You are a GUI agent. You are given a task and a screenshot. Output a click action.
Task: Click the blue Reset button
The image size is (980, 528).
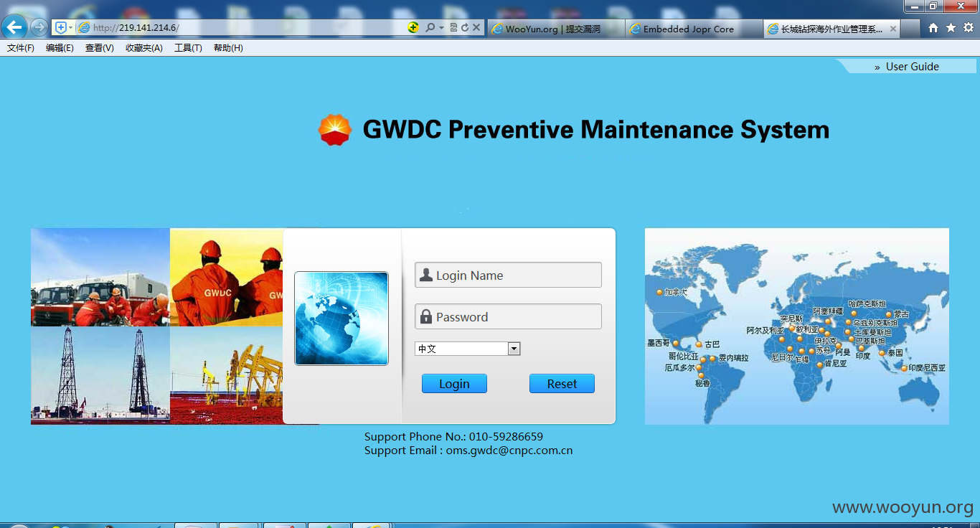(x=562, y=384)
